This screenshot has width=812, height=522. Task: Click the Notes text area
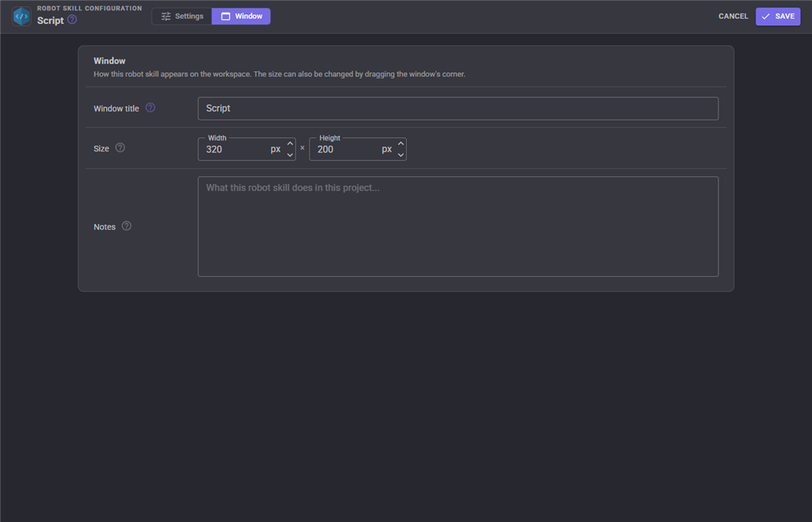[x=458, y=226]
